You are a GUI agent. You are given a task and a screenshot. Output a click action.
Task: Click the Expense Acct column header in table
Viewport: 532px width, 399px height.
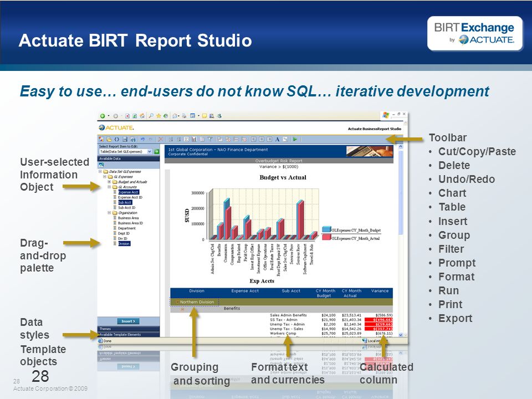pos(245,291)
